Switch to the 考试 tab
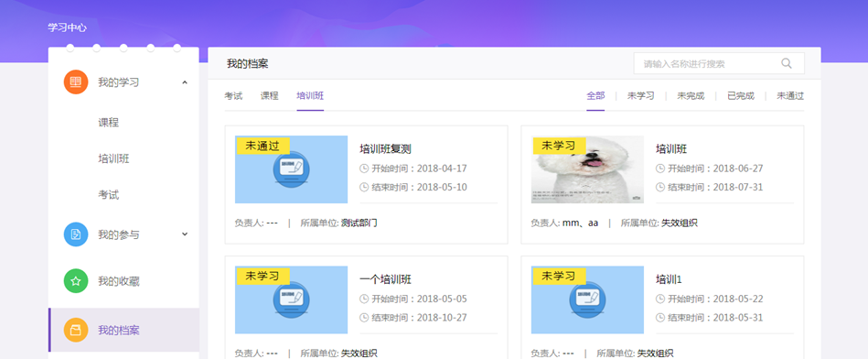This screenshot has width=868, height=359. click(233, 96)
